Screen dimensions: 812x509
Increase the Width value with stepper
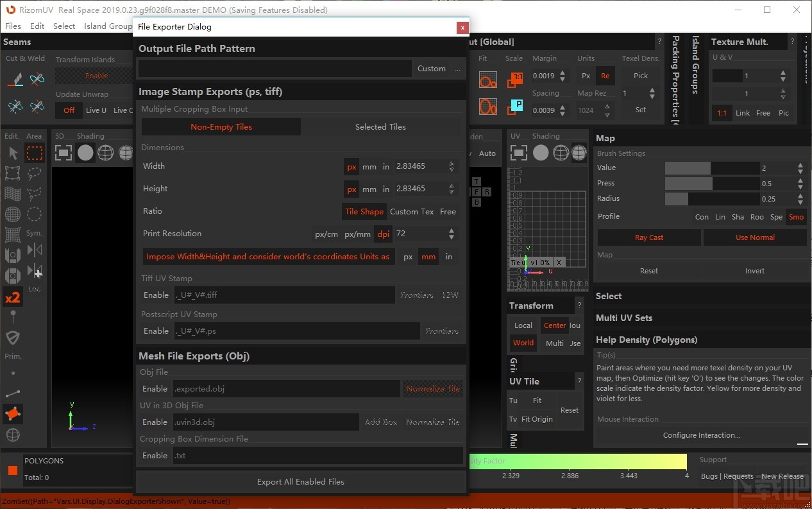[452, 163]
